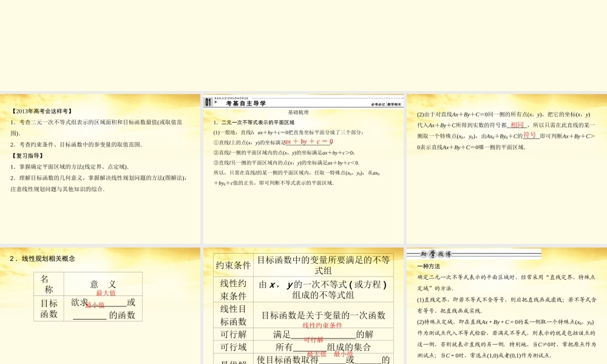Click the 可行解 table cell
Screen dimensions: 607x364
(234, 334)
